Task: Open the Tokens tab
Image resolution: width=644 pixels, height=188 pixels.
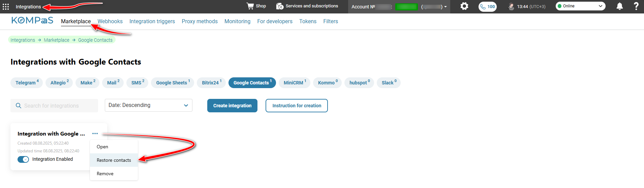Action: pos(308,21)
